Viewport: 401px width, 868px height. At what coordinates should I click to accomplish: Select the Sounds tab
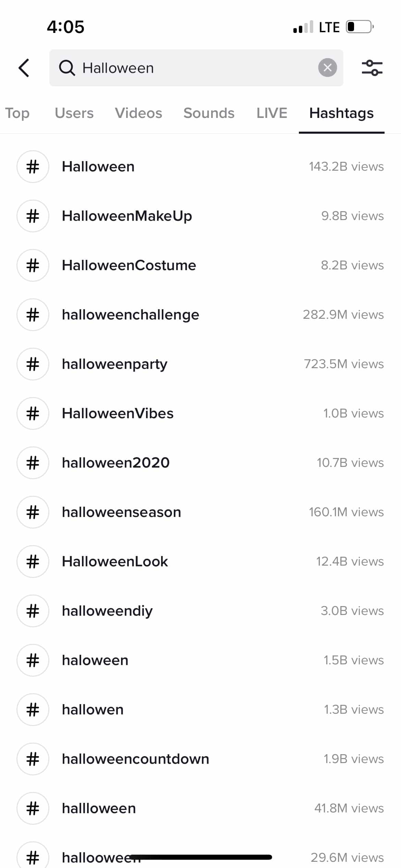209,113
